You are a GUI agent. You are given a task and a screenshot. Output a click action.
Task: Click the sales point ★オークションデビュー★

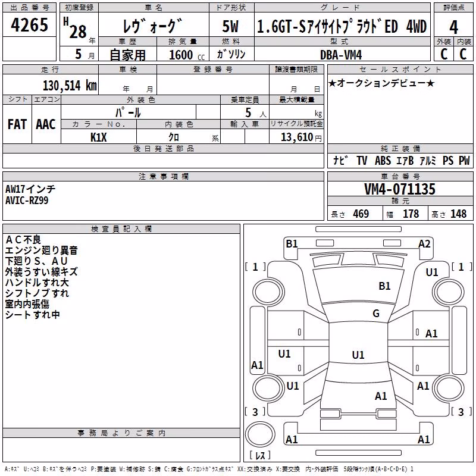[381, 83]
